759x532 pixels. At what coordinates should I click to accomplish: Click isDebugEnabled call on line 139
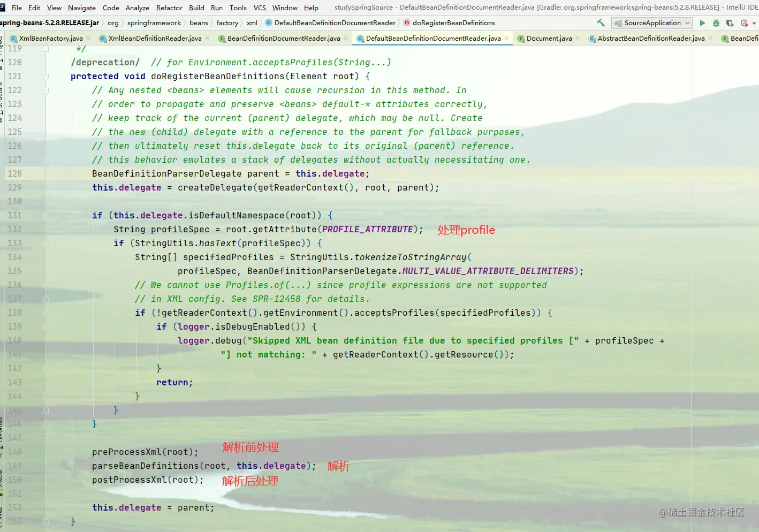[252, 326]
